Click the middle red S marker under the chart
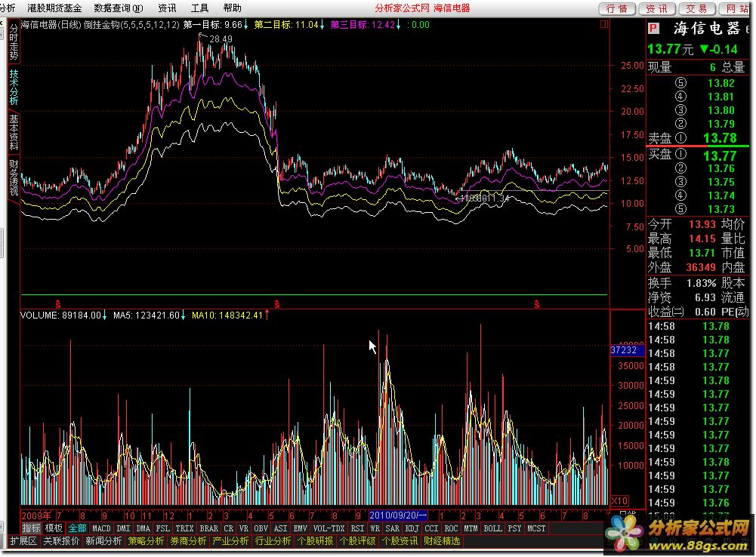The width and height of the screenshot is (756, 557). pos(276,304)
